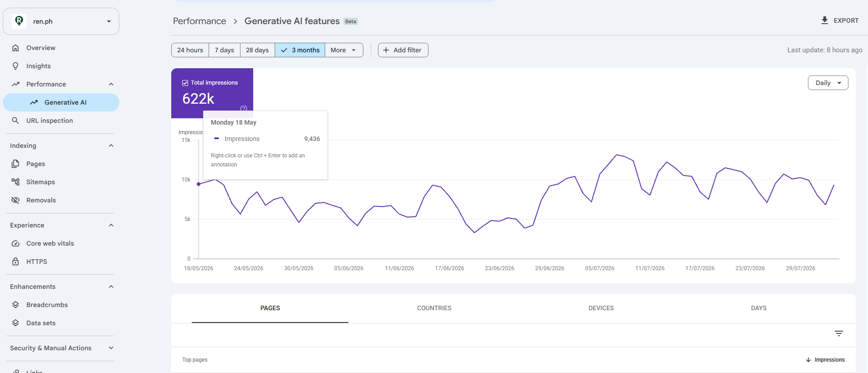This screenshot has height=373, width=868.
Task: Open the HTTPS report
Action: click(61, 262)
